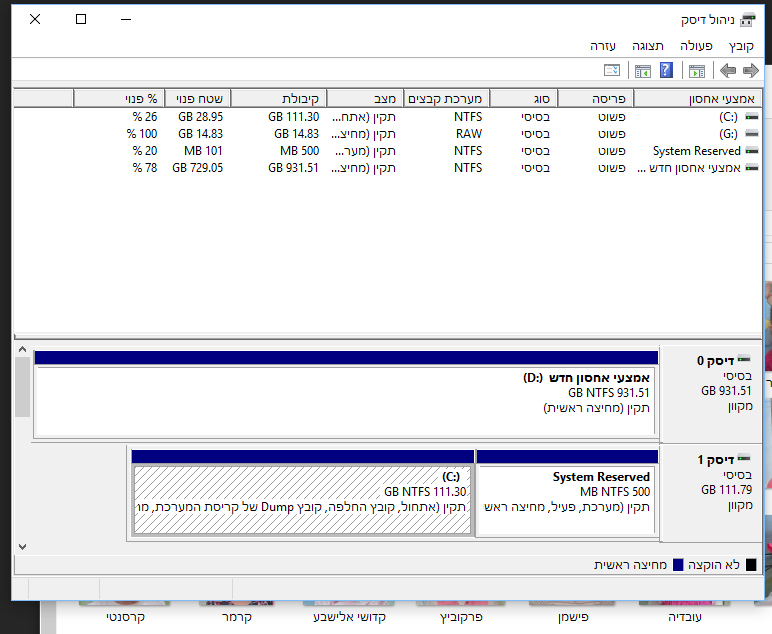Open the Help toolbar icon
Viewport: 772px width, 634px height.
[666, 70]
